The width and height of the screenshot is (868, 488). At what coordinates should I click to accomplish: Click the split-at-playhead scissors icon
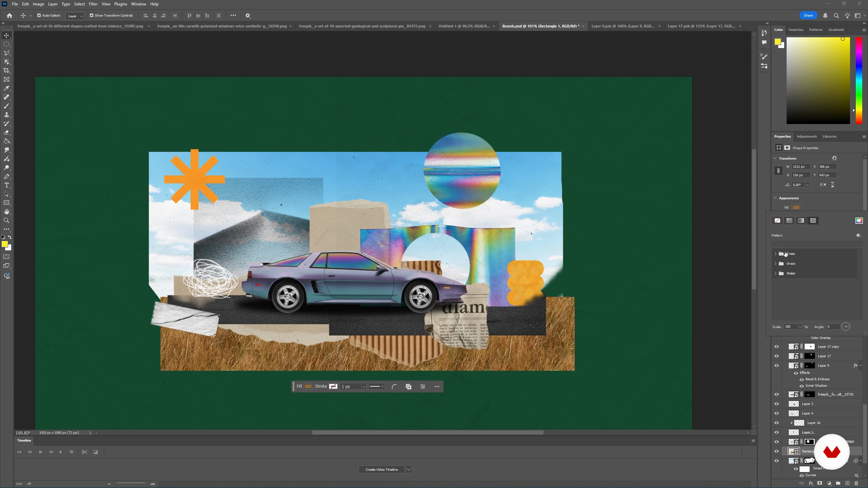[x=85, y=452]
